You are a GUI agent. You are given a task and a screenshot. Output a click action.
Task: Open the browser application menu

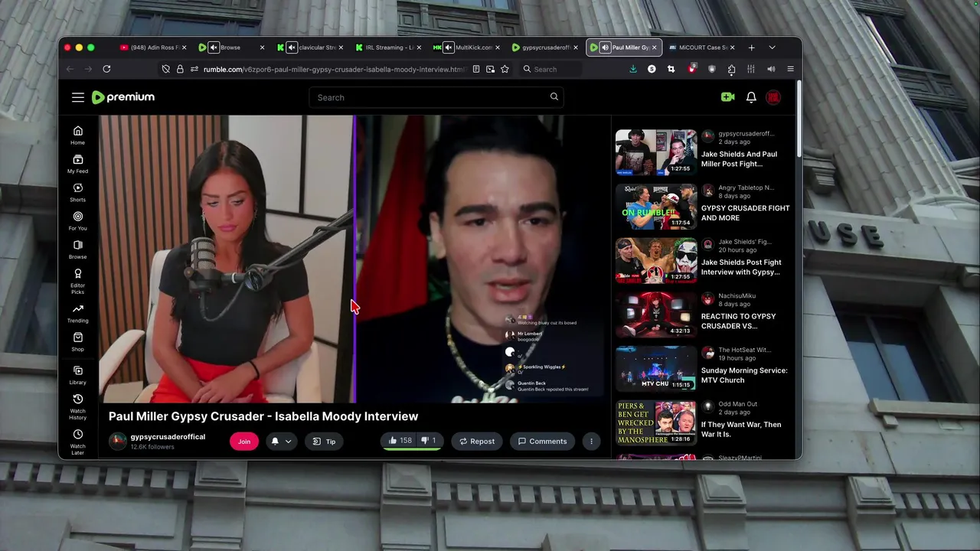(791, 69)
